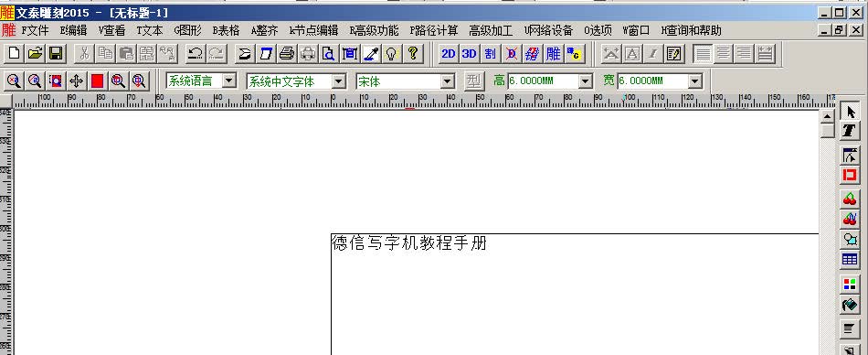Click the yellow question mark help icon
868x355 pixels.
[413, 53]
